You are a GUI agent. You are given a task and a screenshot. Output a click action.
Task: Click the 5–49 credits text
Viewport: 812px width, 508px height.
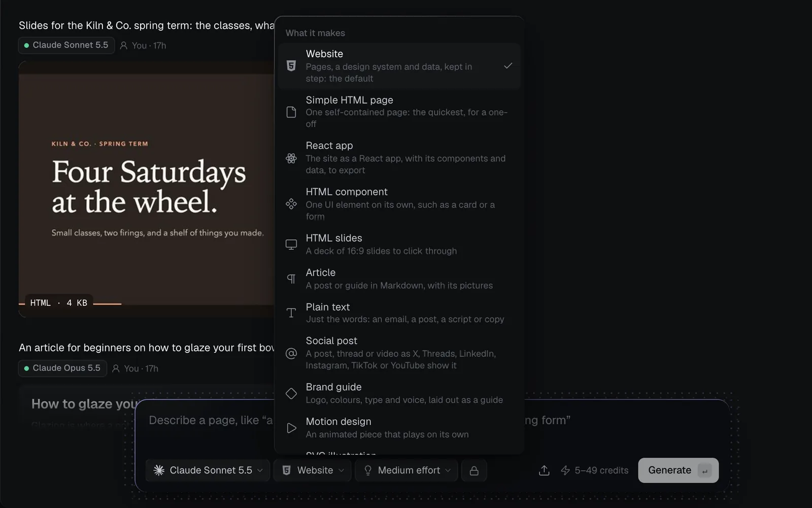click(x=601, y=470)
